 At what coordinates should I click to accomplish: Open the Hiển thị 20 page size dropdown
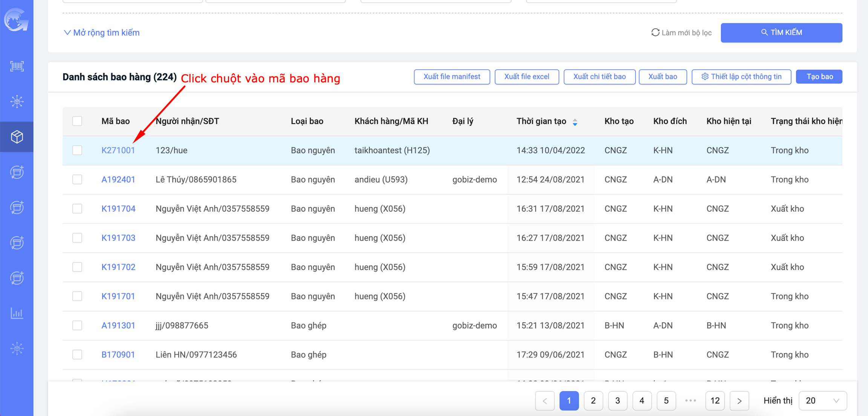coord(822,401)
